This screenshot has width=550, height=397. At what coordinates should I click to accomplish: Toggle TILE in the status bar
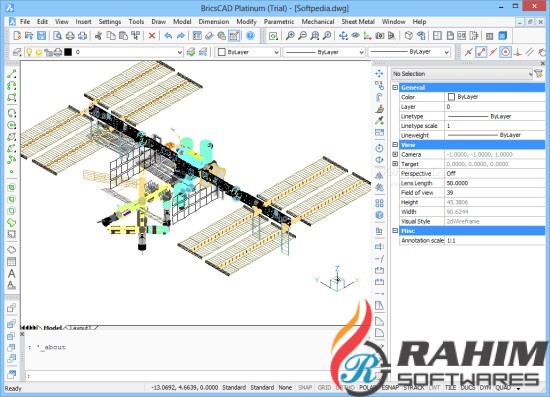click(450, 388)
